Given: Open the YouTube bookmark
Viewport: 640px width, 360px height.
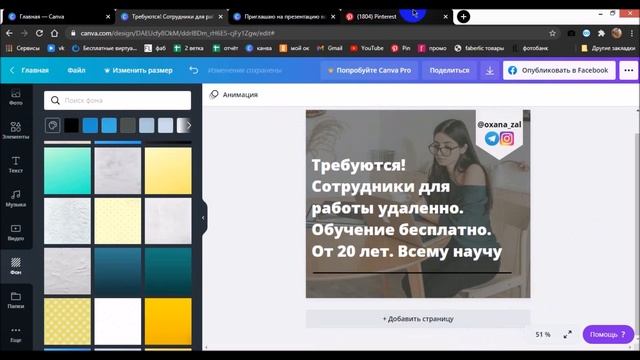Looking at the screenshot, I should pyautogui.click(x=367, y=48).
